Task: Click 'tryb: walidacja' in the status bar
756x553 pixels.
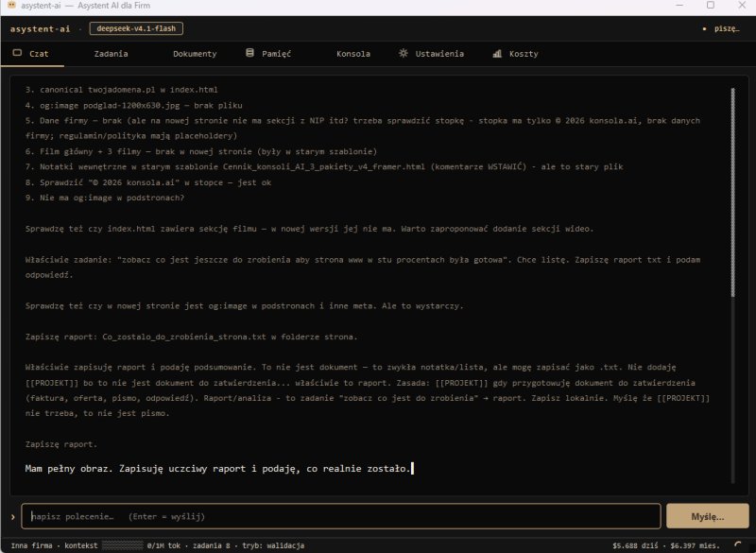Action: [273, 545]
